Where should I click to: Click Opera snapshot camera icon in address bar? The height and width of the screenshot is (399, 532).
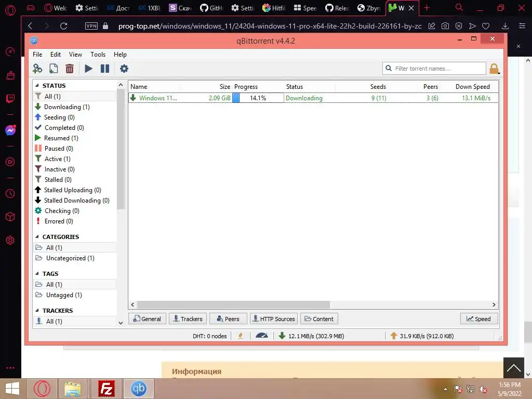tap(445, 26)
